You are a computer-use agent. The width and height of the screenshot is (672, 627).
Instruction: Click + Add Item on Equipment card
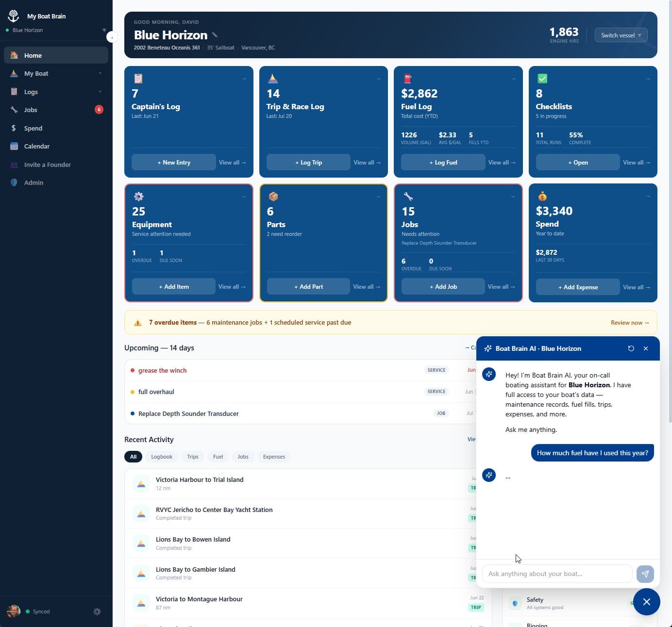coord(174,287)
